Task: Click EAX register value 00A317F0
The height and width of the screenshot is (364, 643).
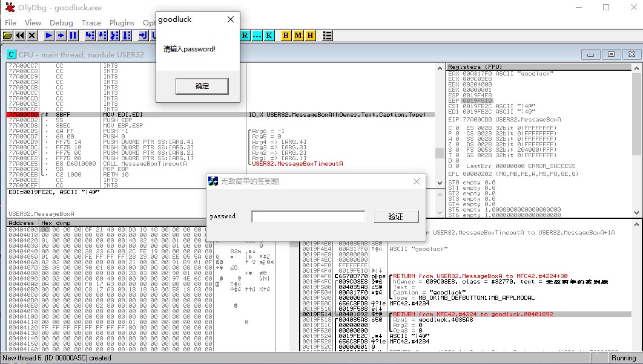Action: coord(477,74)
